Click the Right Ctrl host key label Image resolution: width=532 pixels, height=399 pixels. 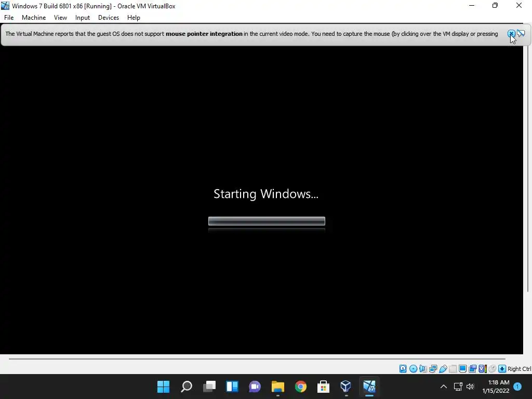coord(519,369)
